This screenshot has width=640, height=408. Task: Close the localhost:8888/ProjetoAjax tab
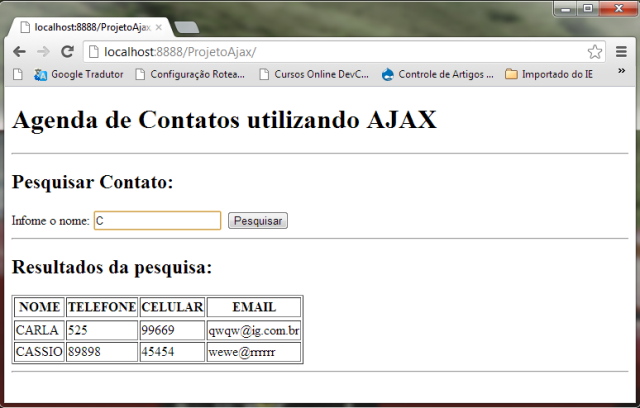[159, 27]
